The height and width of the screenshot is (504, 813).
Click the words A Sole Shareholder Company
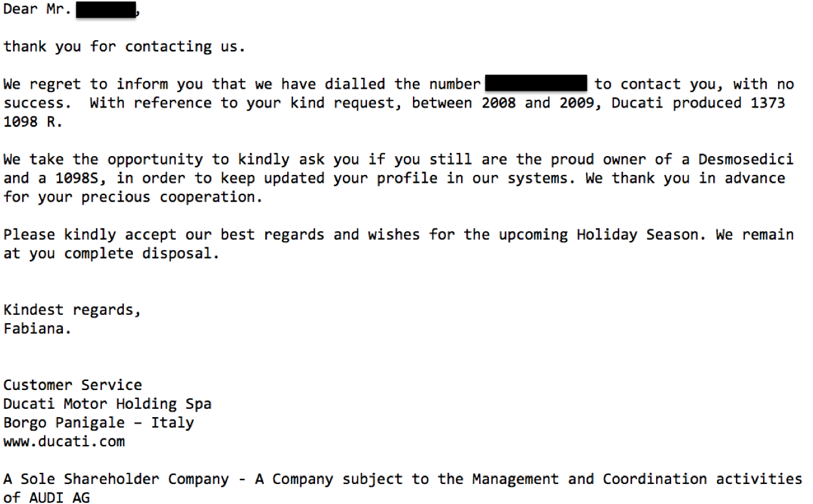(x=116, y=479)
